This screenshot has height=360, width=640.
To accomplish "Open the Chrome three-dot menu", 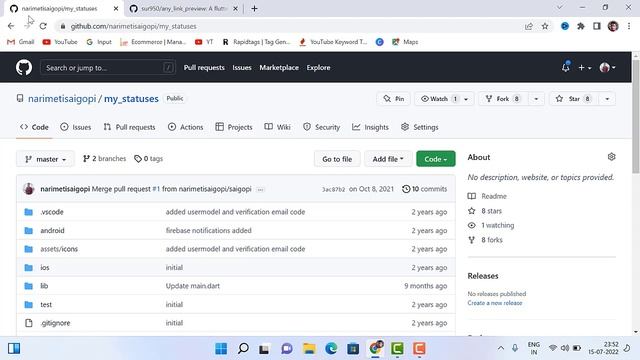I will [629, 26].
